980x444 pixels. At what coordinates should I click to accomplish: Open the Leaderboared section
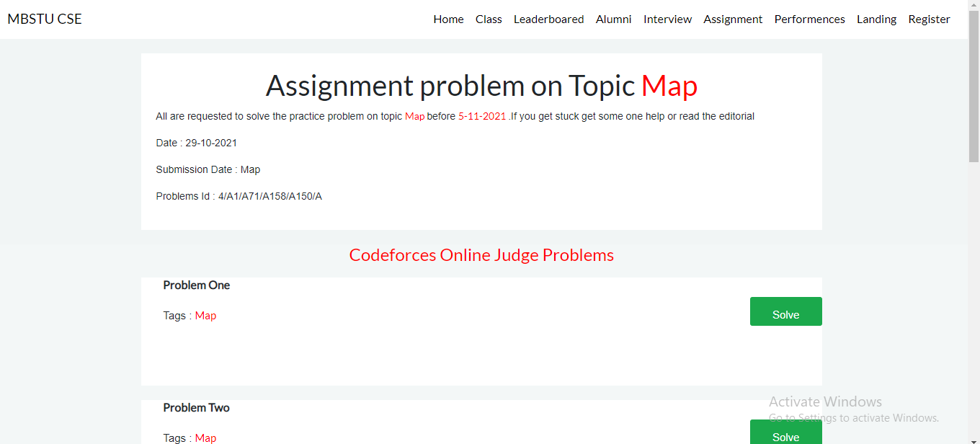pyautogui.click(x=548, y=19)
